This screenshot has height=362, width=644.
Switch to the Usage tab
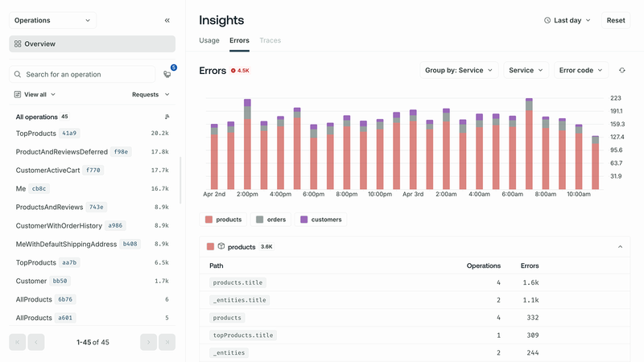click(x=209, y=40)
